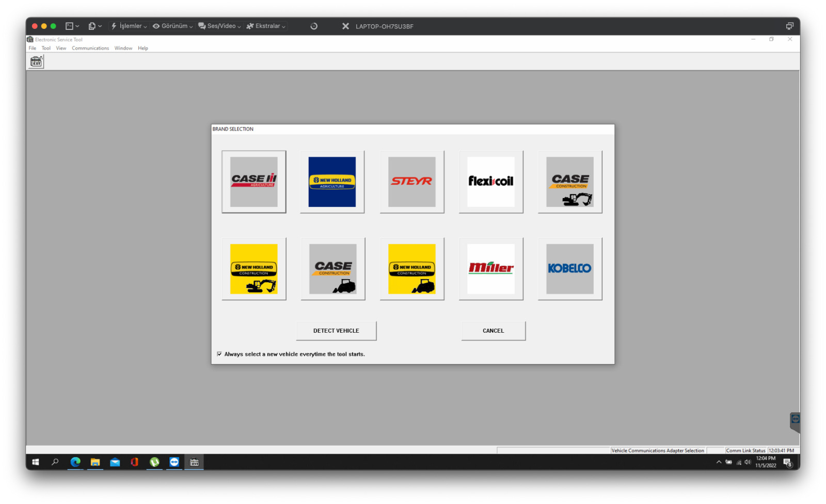Open the Communications menu
This screenshot has width=826, height=504.
click(x=90, y=48)
